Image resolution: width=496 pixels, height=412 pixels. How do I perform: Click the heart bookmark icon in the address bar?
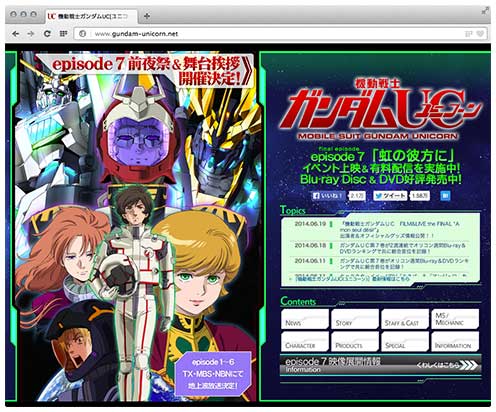point(480,34)
